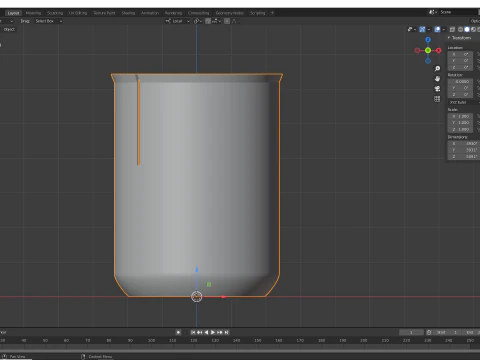Toggle preview range clock icon
Image resolution: width=480 pixels, height=360 pixels.
(429, 332)
